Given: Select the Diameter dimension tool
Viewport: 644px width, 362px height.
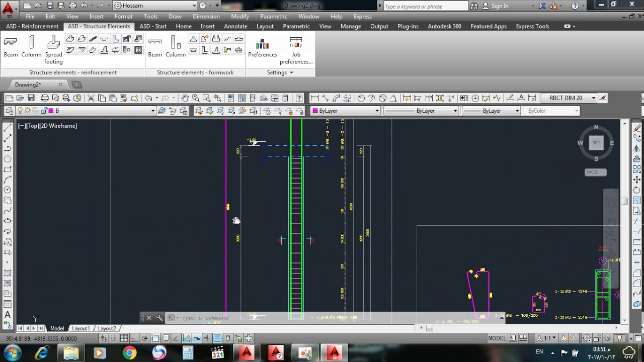Looking at the screenshot, I should (x=382, y=98).
